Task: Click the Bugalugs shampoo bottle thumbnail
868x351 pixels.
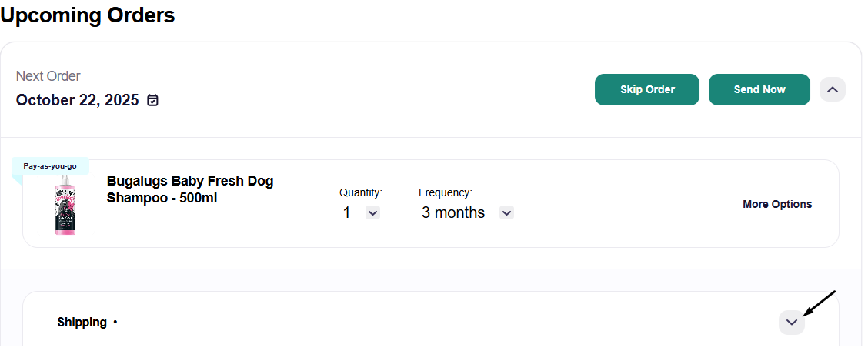Action: (x=65, y=204)
